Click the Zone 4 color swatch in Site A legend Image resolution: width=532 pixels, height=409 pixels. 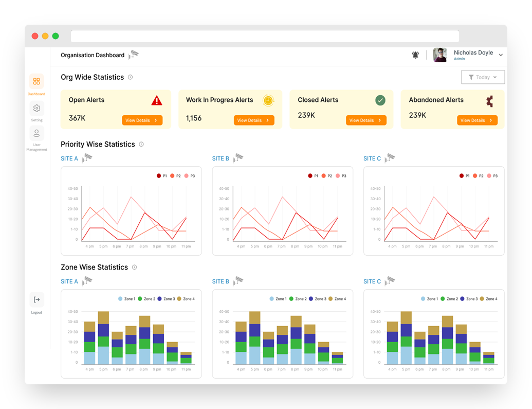tap(180, 299)
